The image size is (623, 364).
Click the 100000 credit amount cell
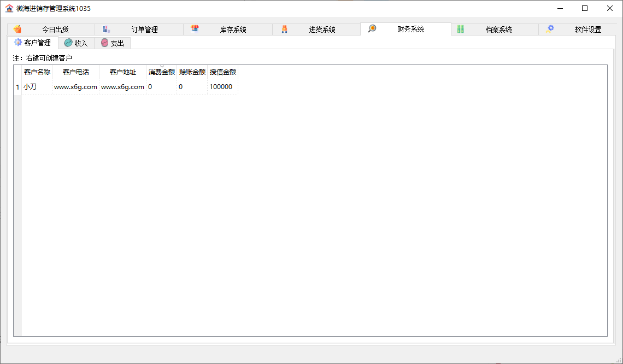[221, 87]
